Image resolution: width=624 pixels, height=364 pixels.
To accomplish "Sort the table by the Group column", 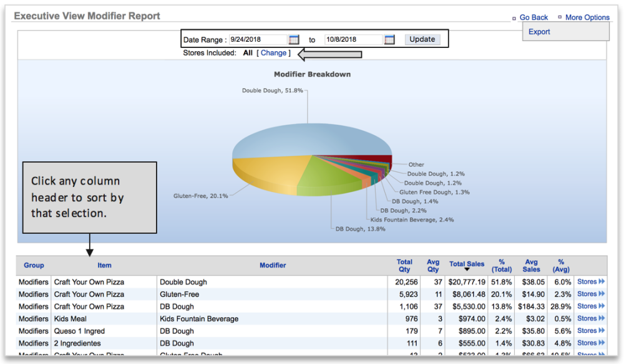I will point(34,265).
